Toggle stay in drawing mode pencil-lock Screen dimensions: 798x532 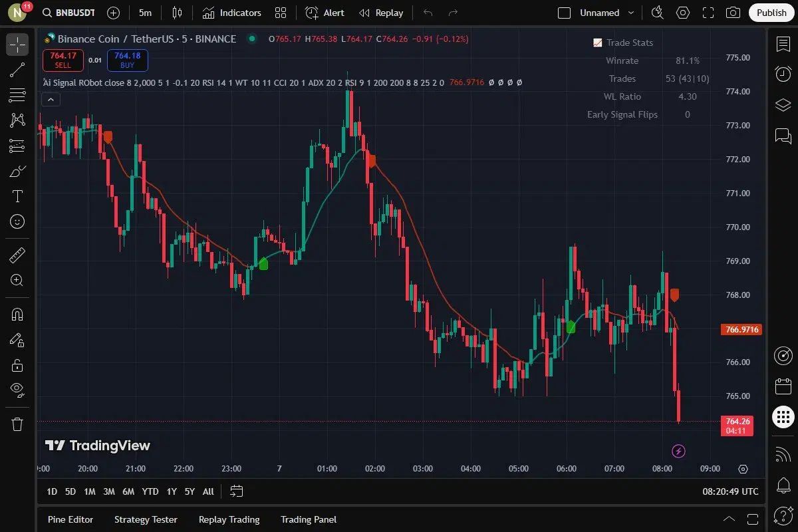coord(17,340)
